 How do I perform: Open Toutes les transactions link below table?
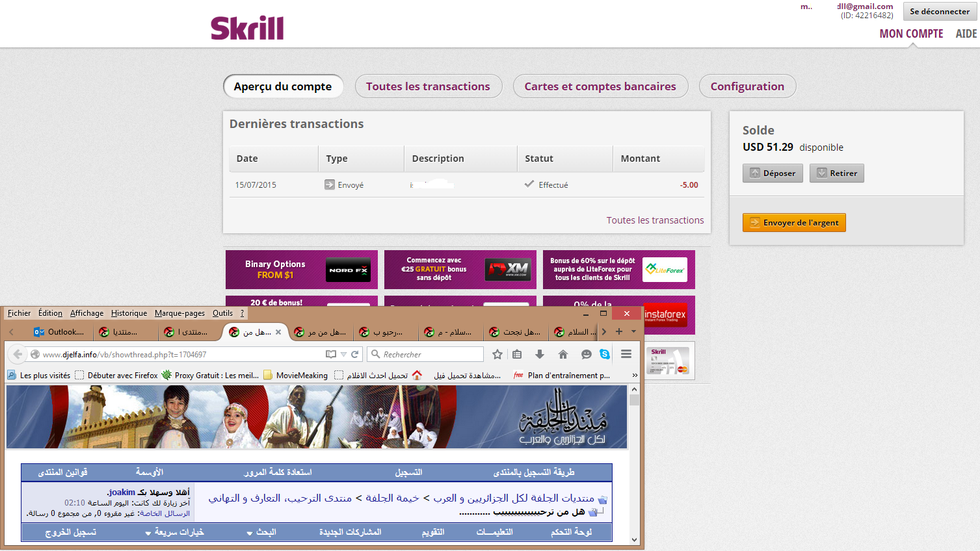(x=655, y=220)
